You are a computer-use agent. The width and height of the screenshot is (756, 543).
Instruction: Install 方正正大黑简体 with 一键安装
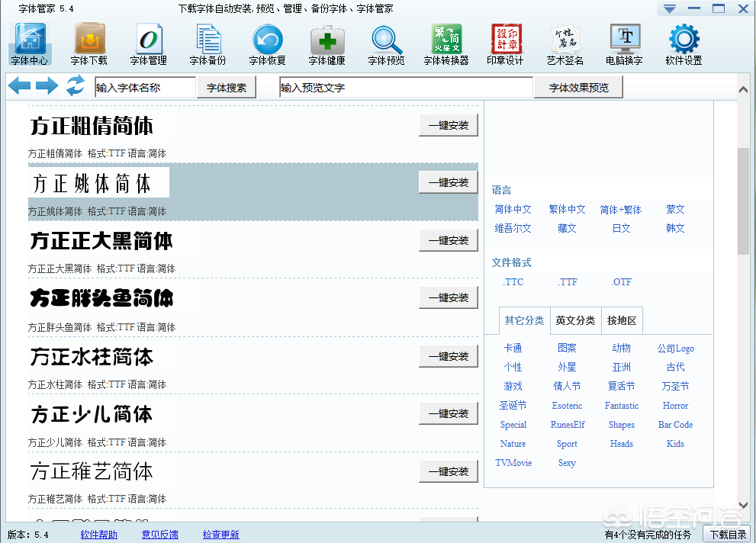tap(449, 240)
